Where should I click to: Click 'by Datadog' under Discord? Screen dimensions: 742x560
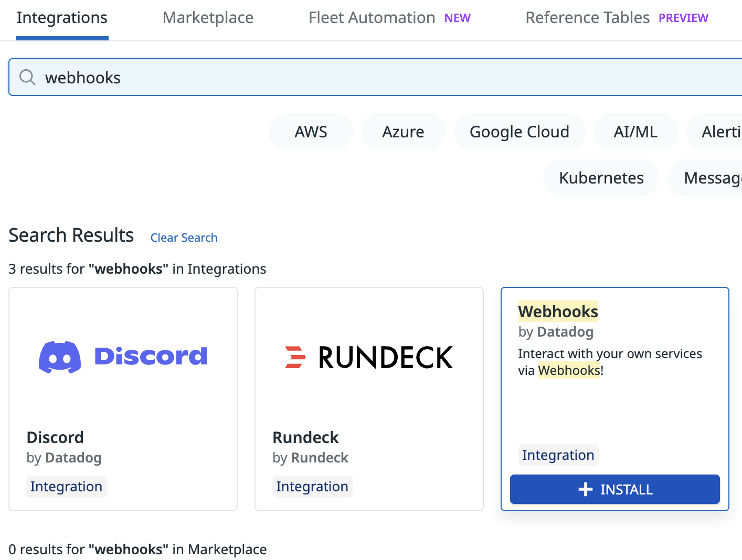(64, 458)
